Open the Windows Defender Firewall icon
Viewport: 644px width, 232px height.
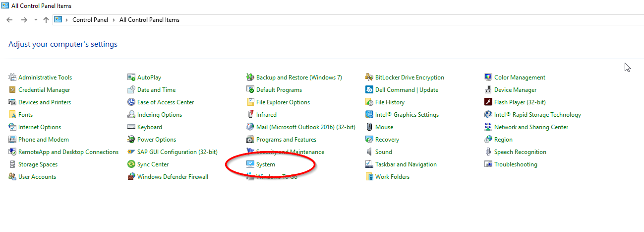pos(131,176)
